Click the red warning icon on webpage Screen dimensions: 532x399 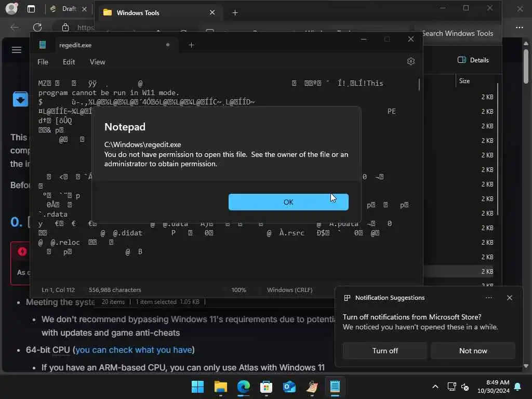point(22,252)
